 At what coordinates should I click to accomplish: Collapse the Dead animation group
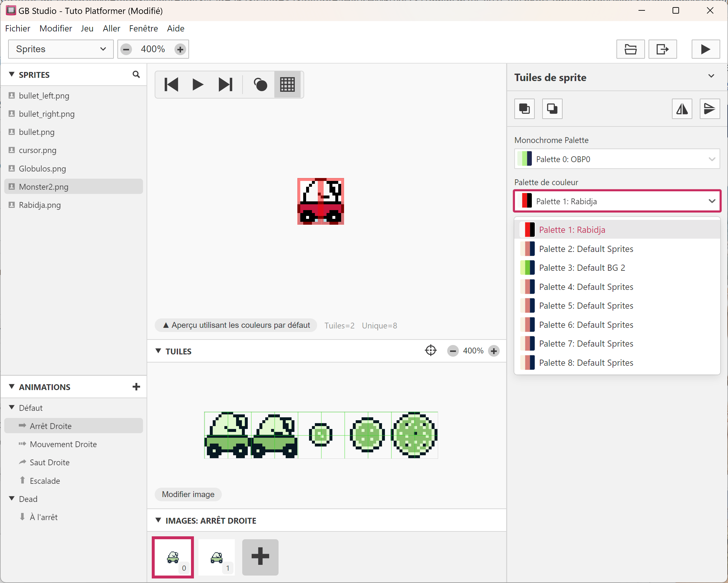[12, 499]
